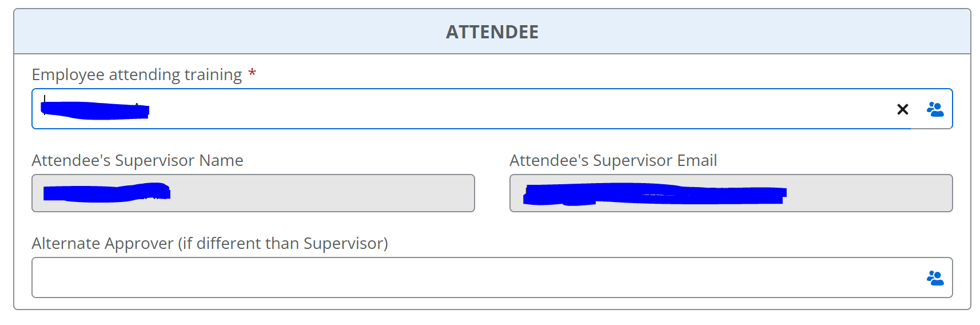The image size is (980, 325).
Task: Click the "Attendee's Supervisor Email" label
Action: (x=613, y=161)
